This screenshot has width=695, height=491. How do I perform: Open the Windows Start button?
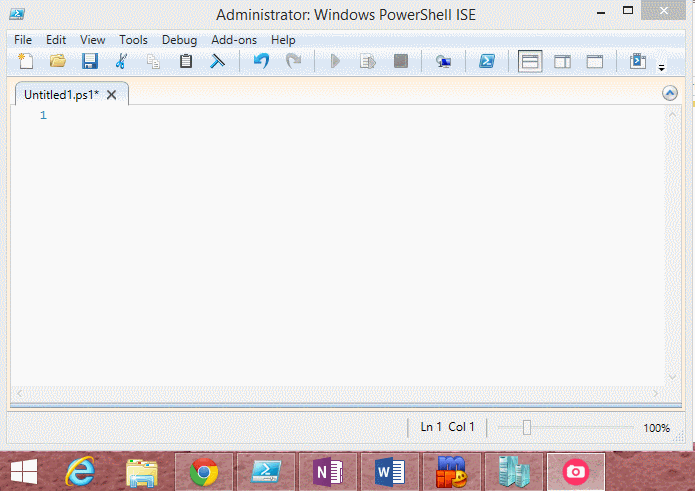pyautogui.click(x=24, y=472)
